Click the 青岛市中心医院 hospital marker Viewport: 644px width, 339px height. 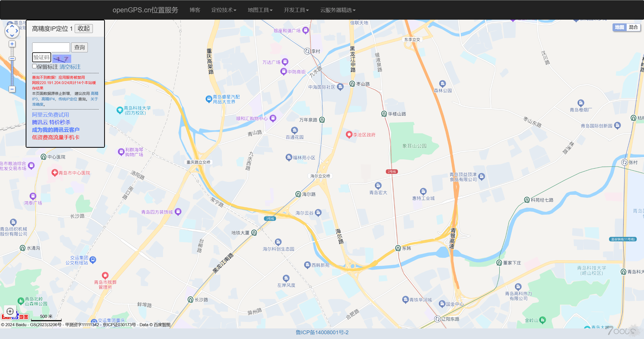[55, 173]
